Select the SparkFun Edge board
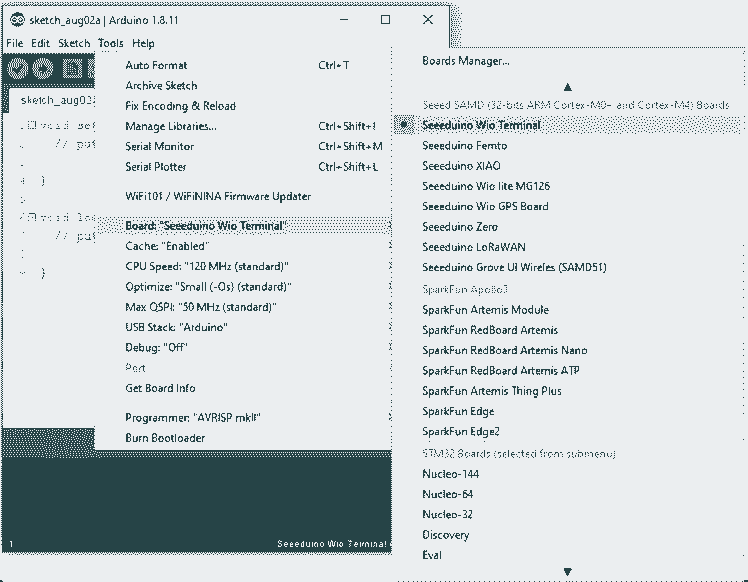Viewport: 748px width, 582px height. 567,412
